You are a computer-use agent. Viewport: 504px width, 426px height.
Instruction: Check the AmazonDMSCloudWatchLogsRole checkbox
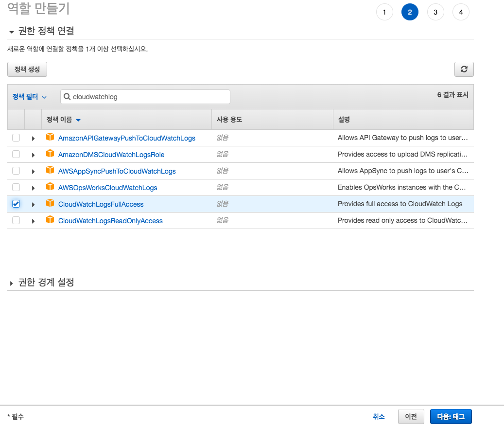point(16,154)
